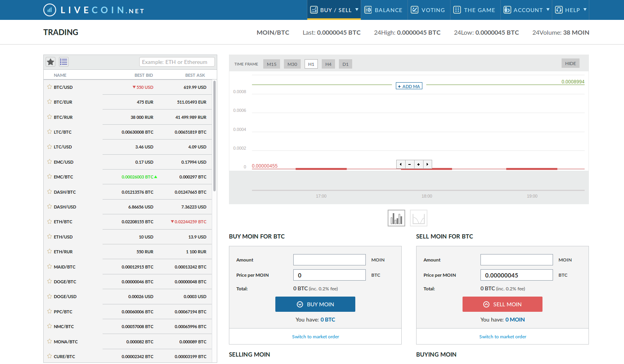Favorite the BTC/USD pair star
Image resolution: width=624 pixels, height=364 pixels.
tap(50, 87)
